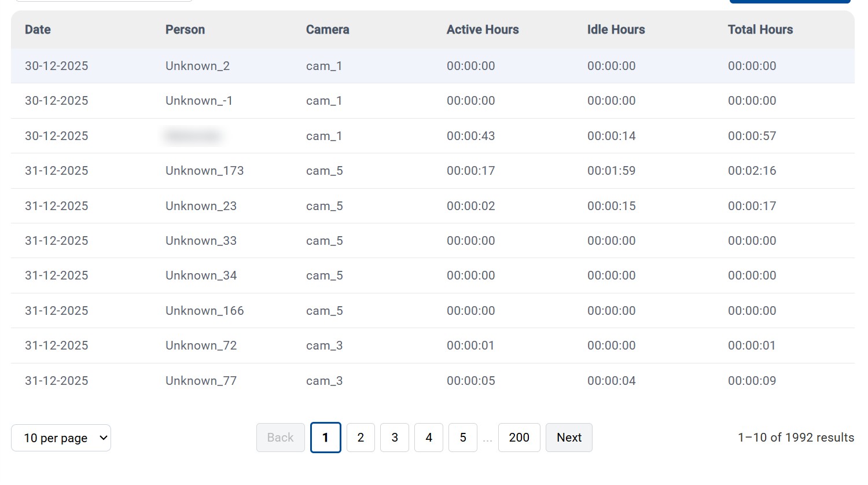
Task: Click the blurred person name cell
Action: click(x=193, y=136)
